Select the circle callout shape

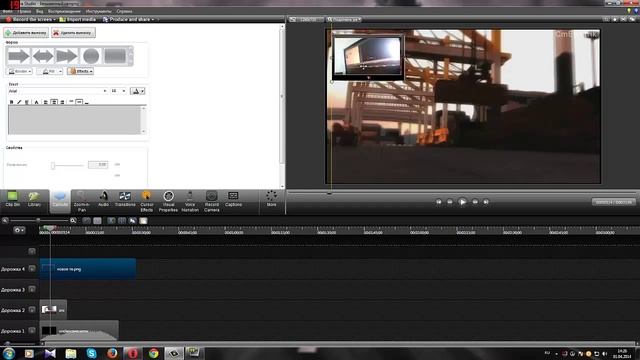91,56
